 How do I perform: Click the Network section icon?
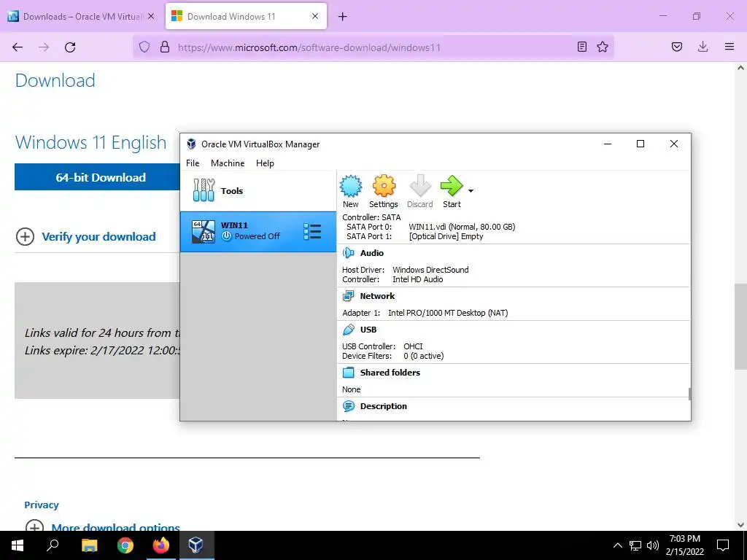tap(348, 296)
